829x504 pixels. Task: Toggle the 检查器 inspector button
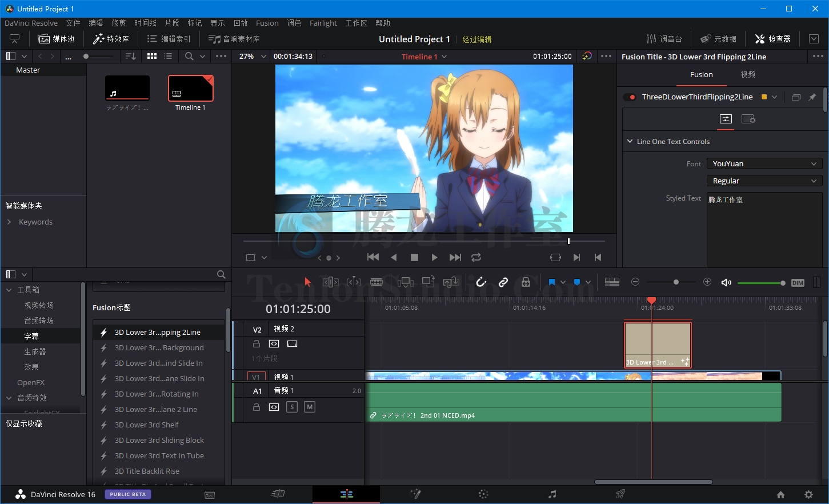click(x=773, y=39)
